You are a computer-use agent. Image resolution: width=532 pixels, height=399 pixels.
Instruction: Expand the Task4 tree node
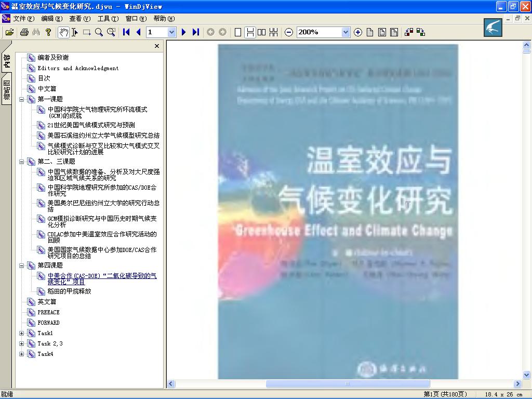tap(21, 354)
